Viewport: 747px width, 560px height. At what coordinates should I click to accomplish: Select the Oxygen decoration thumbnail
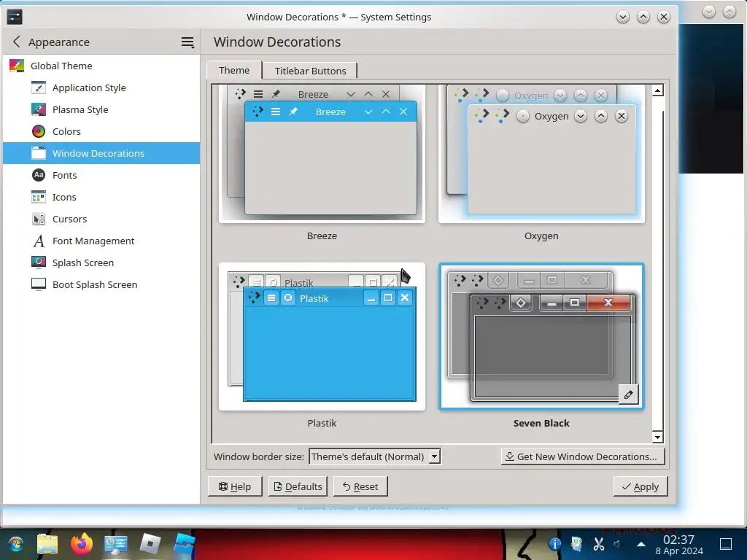coord(541,153)
